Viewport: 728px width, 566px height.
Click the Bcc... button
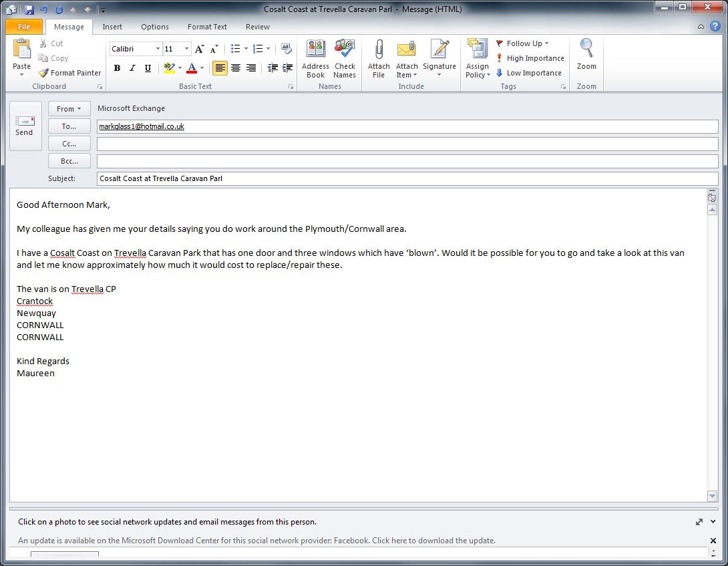pos(69,161)
